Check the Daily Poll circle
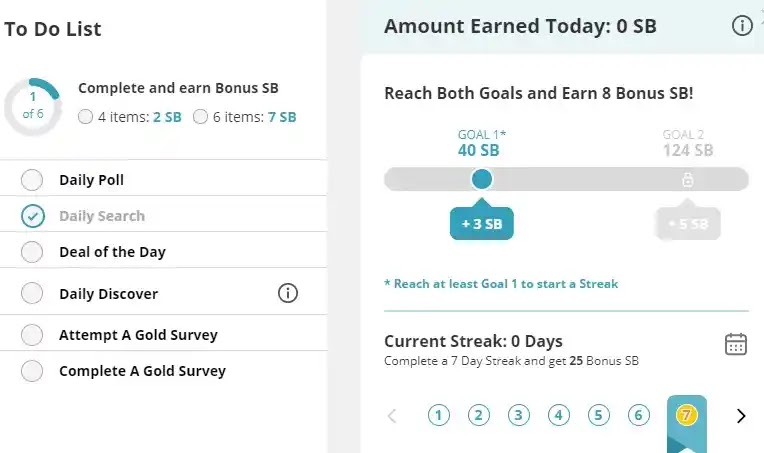Viewport: 764px width, 453px height. click(x=32, y=180)
